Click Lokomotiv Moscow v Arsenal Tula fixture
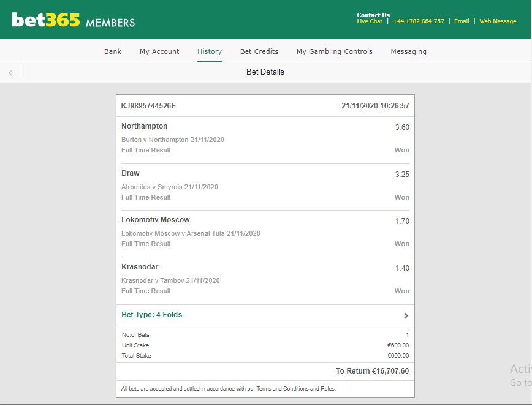 pos(191,233)
